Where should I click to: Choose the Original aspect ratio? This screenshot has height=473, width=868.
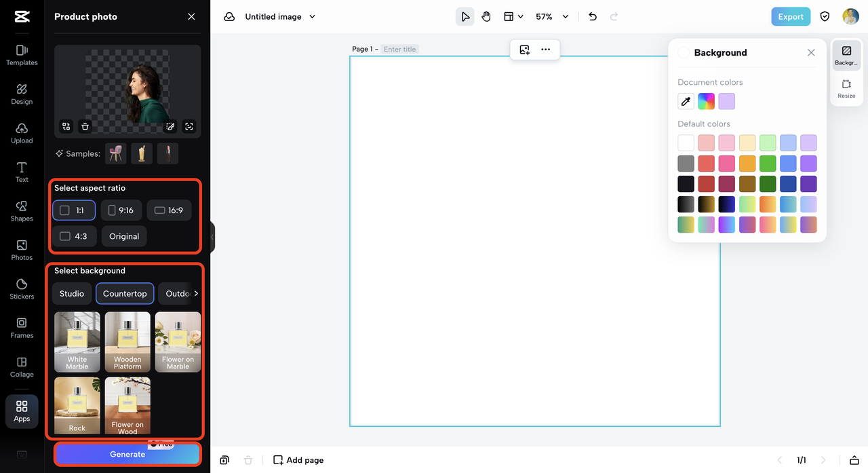tap(124, 236)
